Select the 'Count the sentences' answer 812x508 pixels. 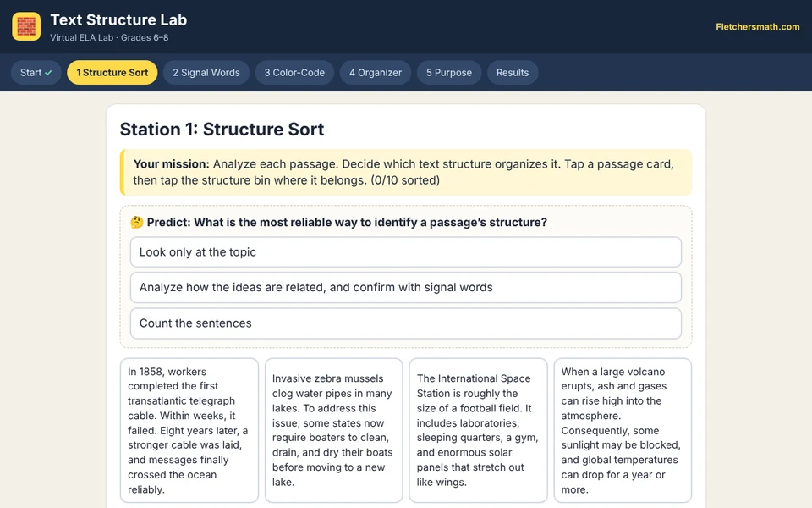pyautogui.click(x=406, y=323)
